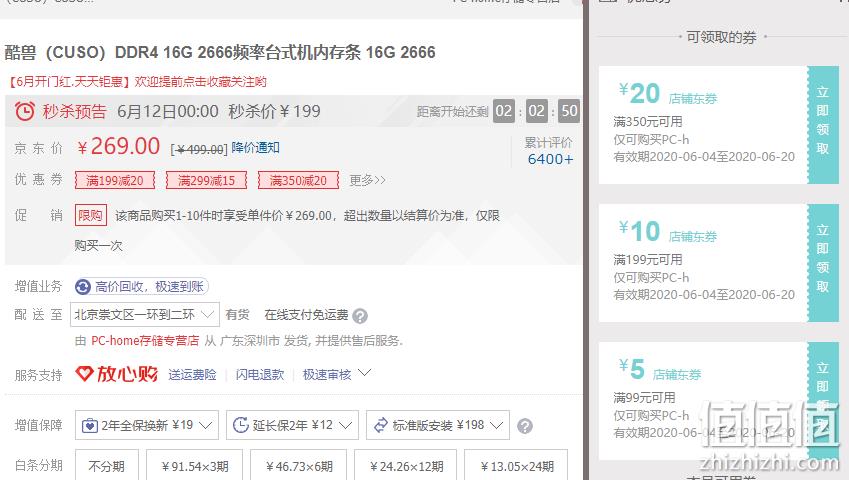Click the 闪电退款 service link
The image size is (849, 480).
[x=260, y=374]
